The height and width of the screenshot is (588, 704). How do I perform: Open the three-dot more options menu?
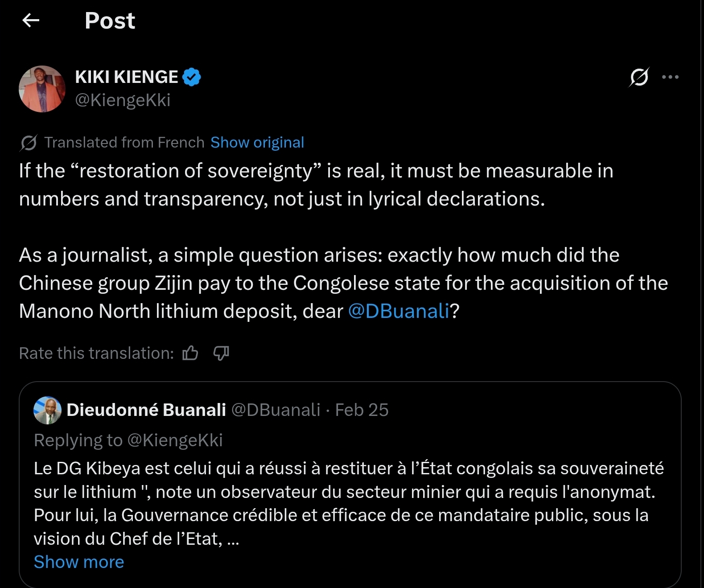click(x=670, y=77)
